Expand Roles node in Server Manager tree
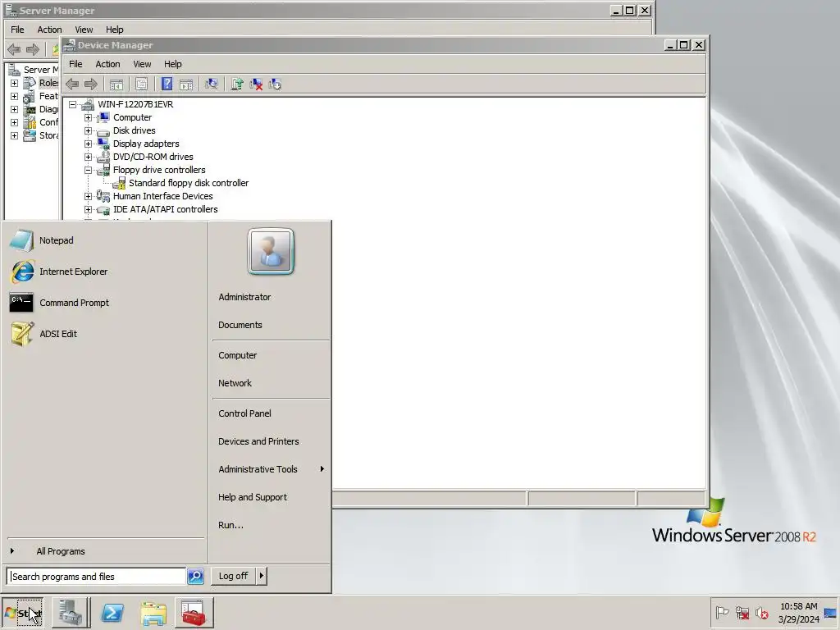Screen dimensions: 840x630 click(x=15, y=83)
